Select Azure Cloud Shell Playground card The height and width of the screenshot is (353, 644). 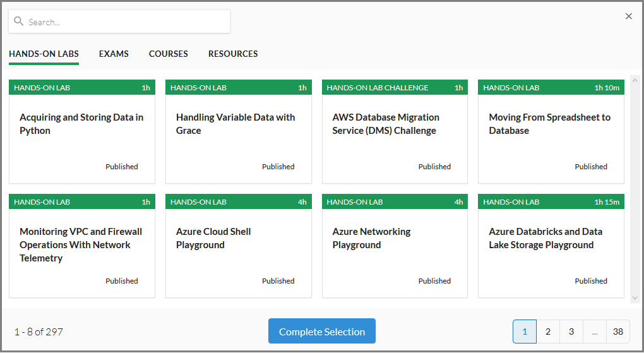coord(239,246)
